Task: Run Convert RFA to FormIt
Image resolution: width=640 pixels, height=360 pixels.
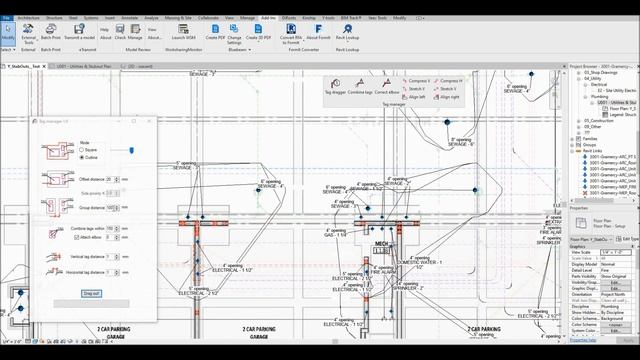Action: click(291, 33)
